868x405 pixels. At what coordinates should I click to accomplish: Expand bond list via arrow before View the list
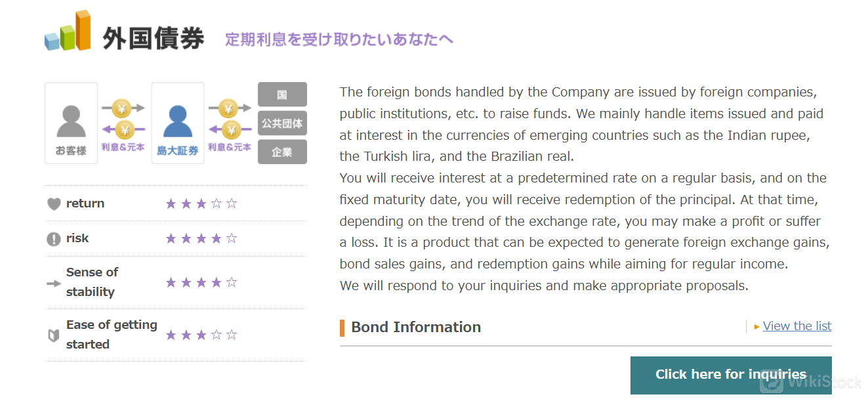[x=756, y=326]
